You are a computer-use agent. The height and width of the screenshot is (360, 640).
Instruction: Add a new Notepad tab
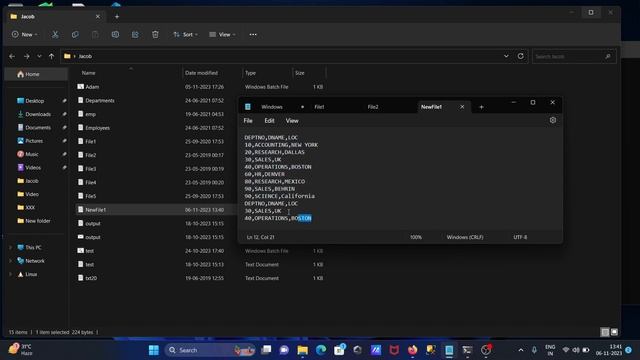[x=481, y=107]
